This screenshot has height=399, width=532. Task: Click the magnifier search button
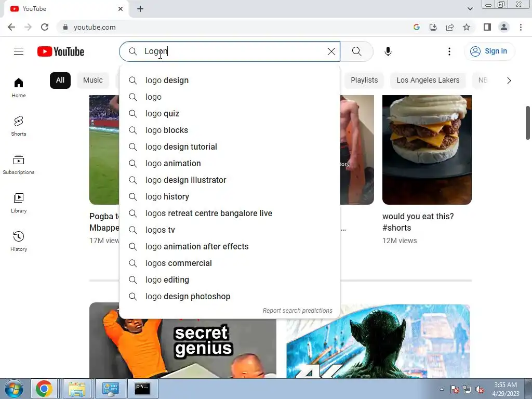(356, 51)
